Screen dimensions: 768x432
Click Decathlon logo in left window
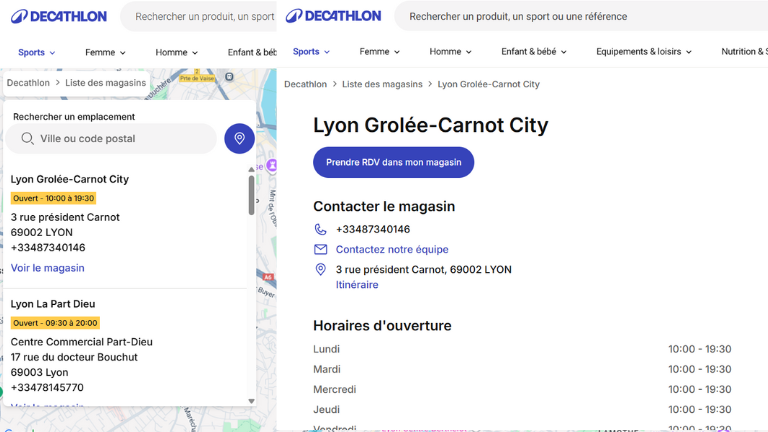click(59, 16)
